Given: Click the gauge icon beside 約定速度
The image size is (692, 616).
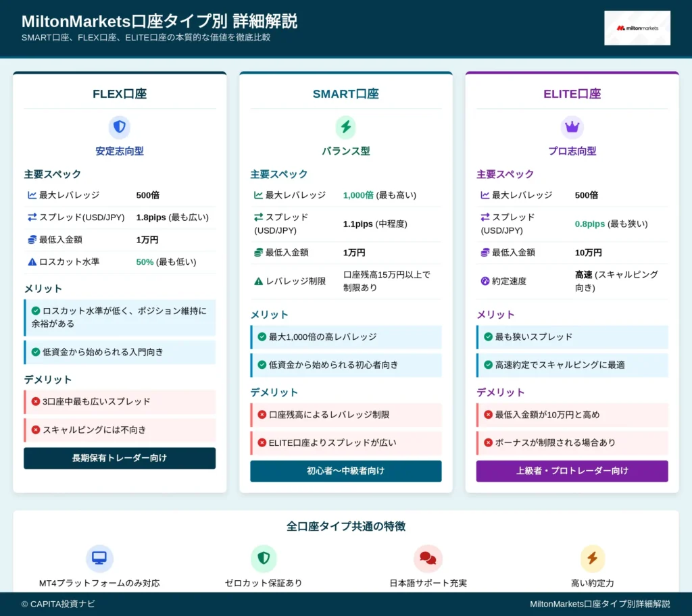Looking at the screenshot, I should pos(485,281).
